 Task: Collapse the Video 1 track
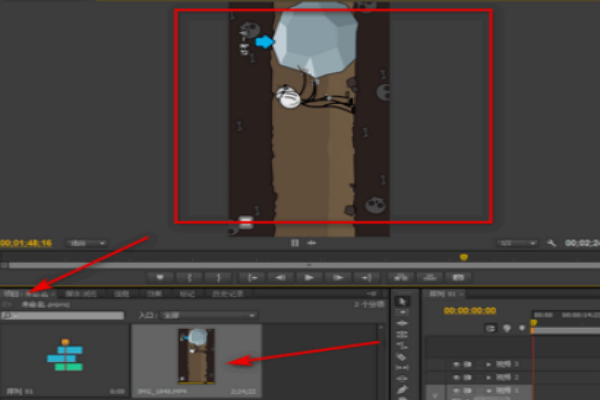489,390
